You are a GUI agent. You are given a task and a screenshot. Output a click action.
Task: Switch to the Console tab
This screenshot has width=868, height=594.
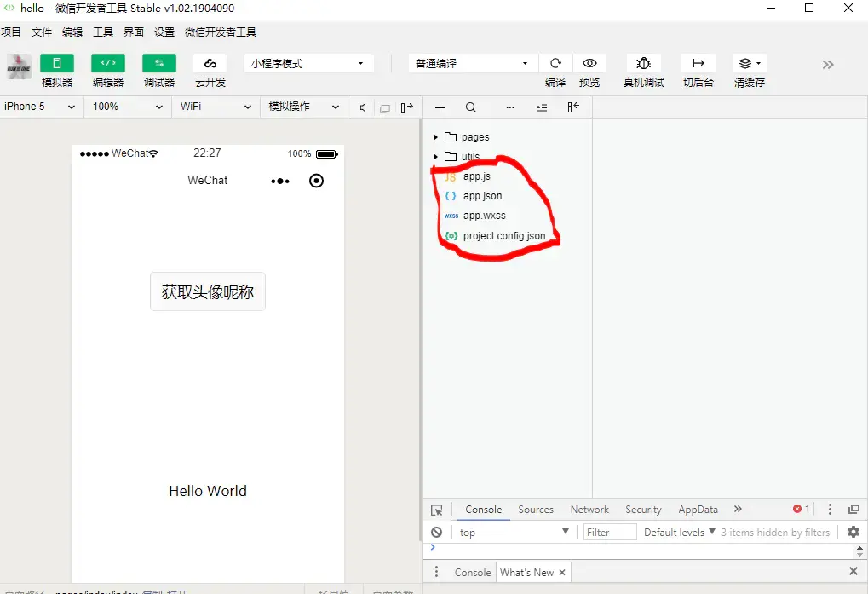click(483, 510)
